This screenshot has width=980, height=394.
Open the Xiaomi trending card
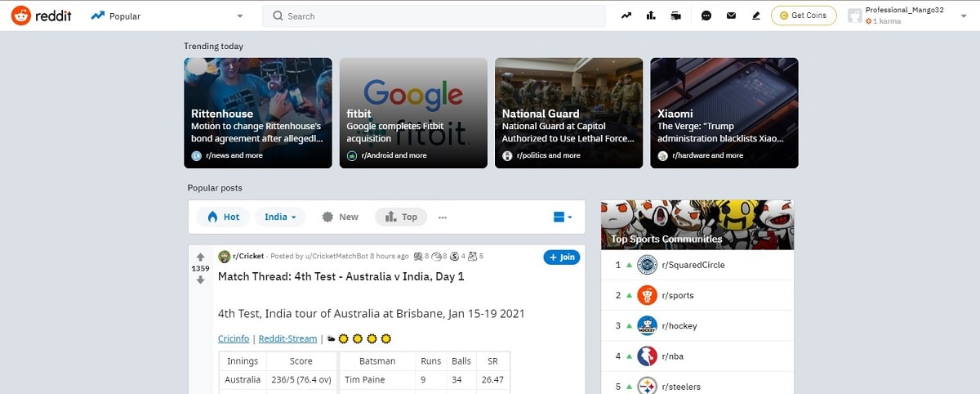pyautogui.click(x=724, y=113)
